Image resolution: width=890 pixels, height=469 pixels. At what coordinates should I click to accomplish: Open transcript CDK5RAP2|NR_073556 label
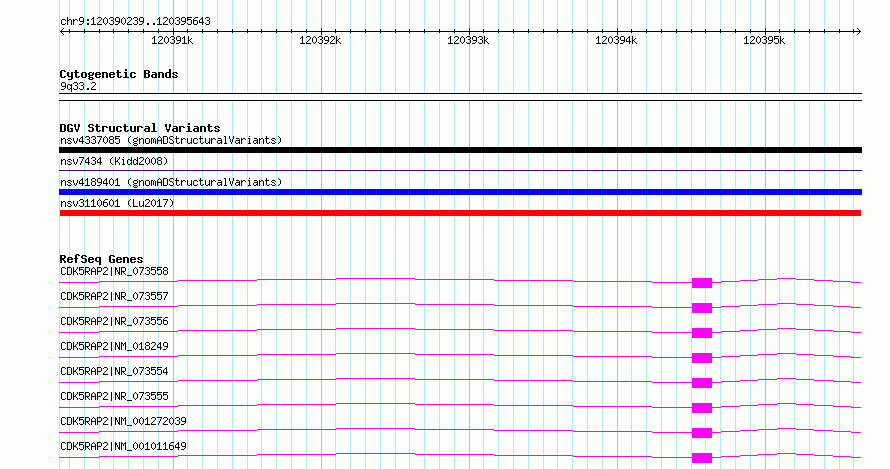pyautogui.click(x=114, y=321)
